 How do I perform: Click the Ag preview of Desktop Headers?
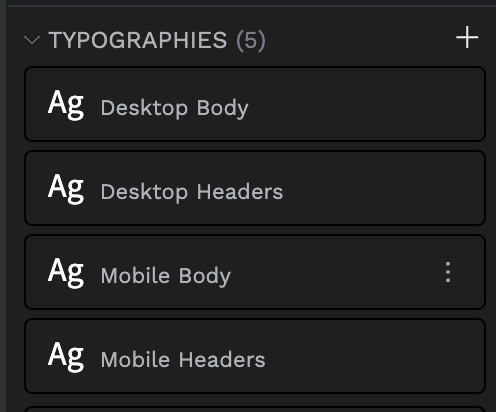pos(66,189)
